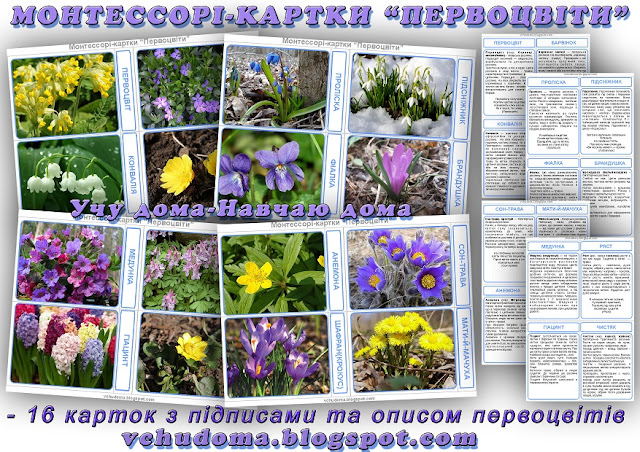Click vertical МЕДУНКА label beside lungwort photo

pyautogui.click(x=131, y=267)
